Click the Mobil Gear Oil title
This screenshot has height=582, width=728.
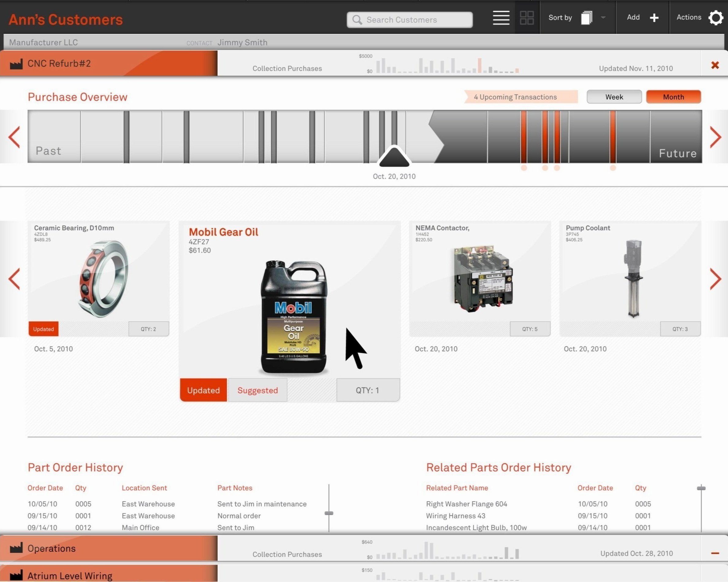[x=223, y=232]
